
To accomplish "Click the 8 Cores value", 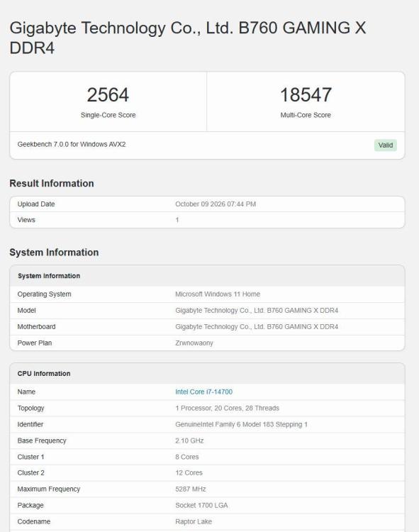I will 186,457.
